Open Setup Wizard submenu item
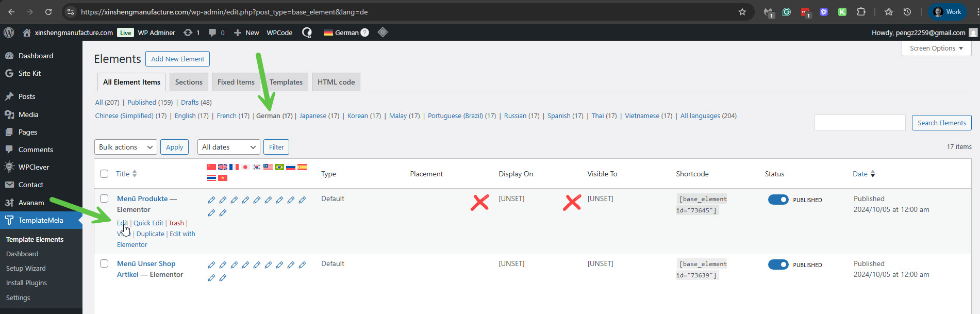980x314 pixels. coord(26,268)
